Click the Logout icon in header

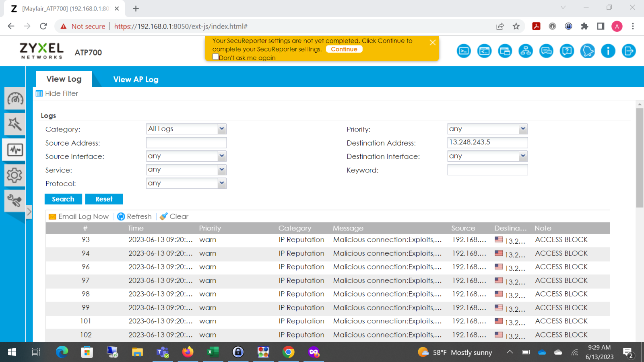click(x=628, y=51)
